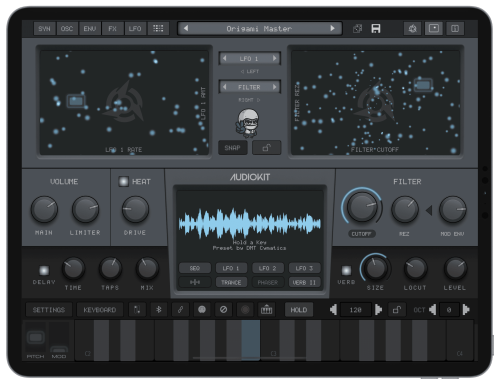Click the highlighted square in right XY pad

coord(423,85)
